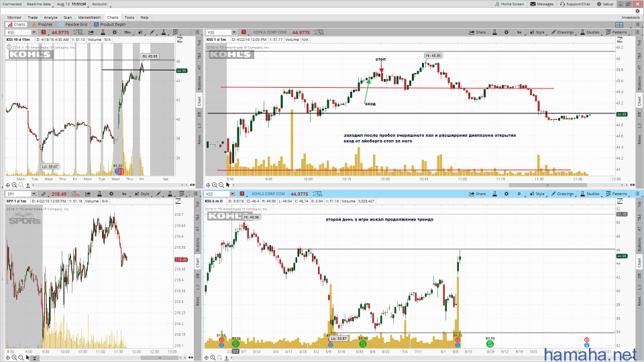Screen dimensions: 644x362
Task: Open symbol dropdown in top-left KSS chart
Action: point(34,32)
